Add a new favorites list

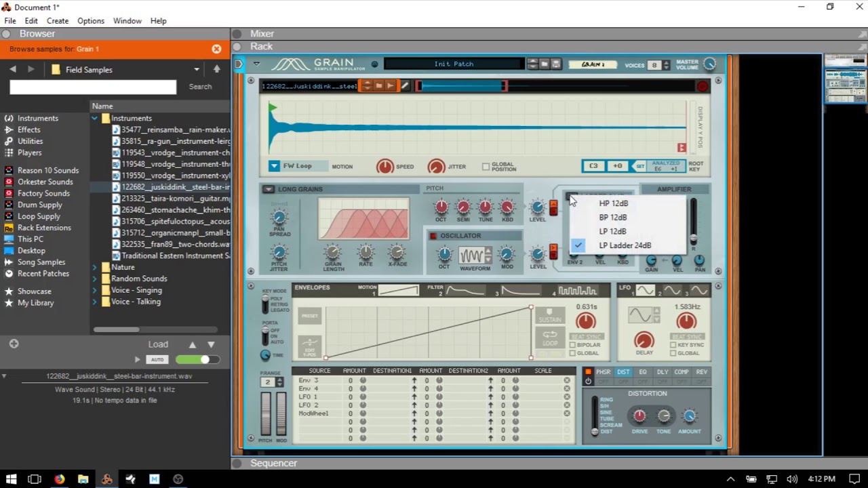(x=14, y=344)
